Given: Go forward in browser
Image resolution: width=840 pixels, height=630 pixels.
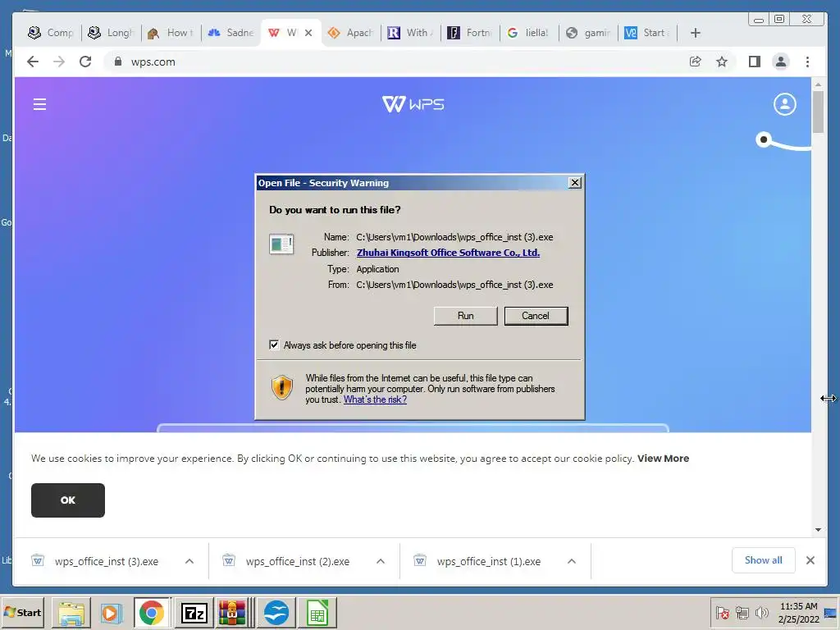Looking at the screenshot, I should [x=59, y=62].
